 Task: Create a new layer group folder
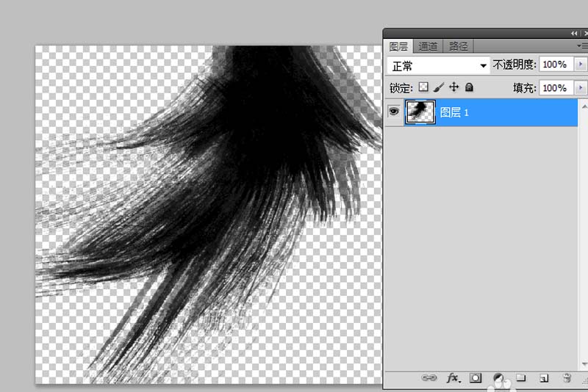pos(520,378)
